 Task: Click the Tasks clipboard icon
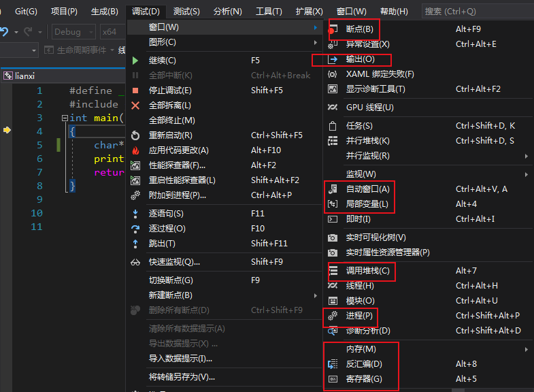[333, 126]
